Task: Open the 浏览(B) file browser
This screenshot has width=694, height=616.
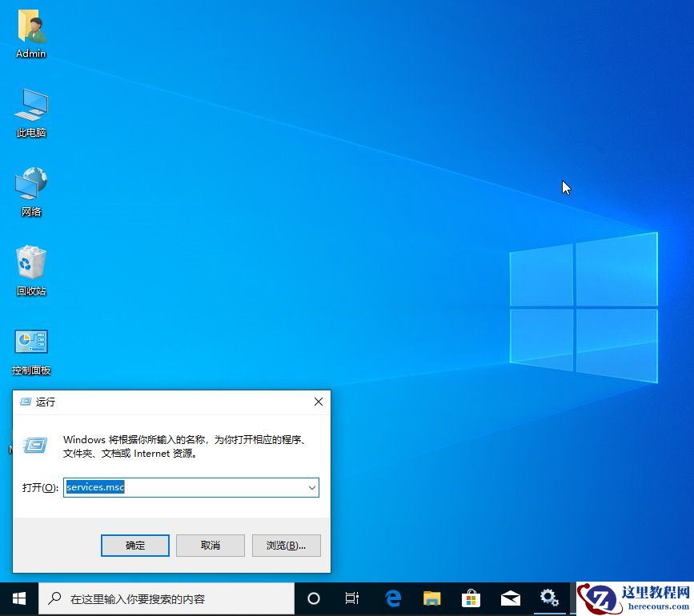Action: (x=286, y=545)
